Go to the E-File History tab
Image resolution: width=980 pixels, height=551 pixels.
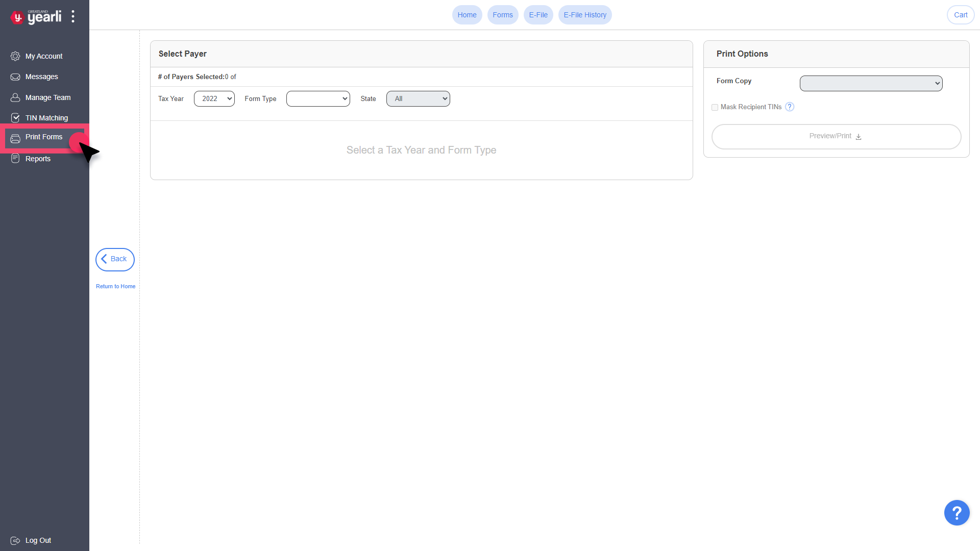(585, 15)
